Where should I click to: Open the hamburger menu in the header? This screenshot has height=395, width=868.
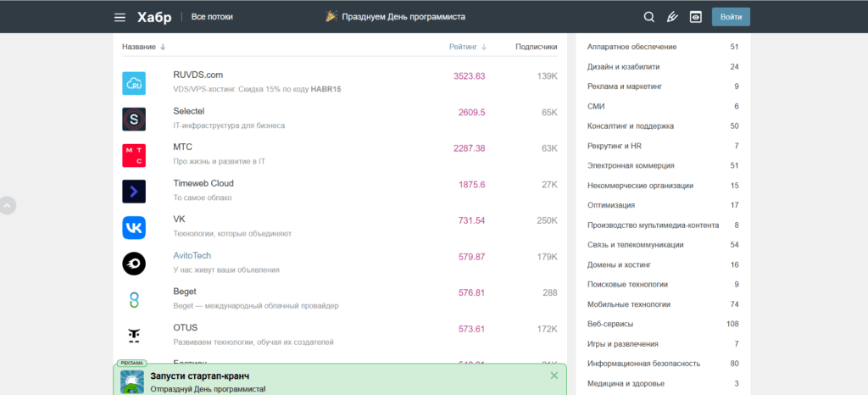coord(120,17)
